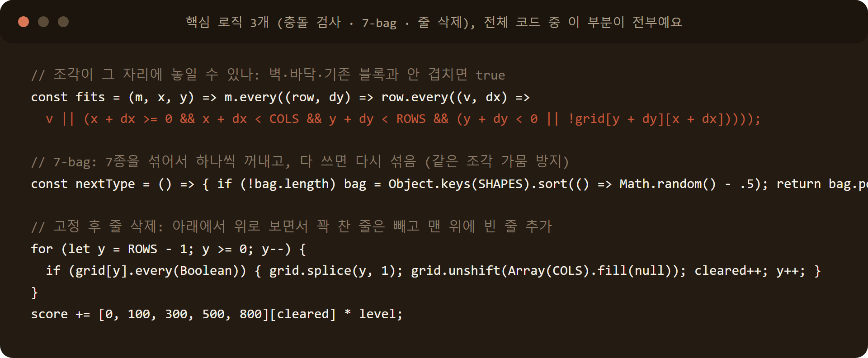Viewport: 868px width, 358px height.
Task: Click the comment "// 고정 후 줄 삭제"
Action: [292, 226]
